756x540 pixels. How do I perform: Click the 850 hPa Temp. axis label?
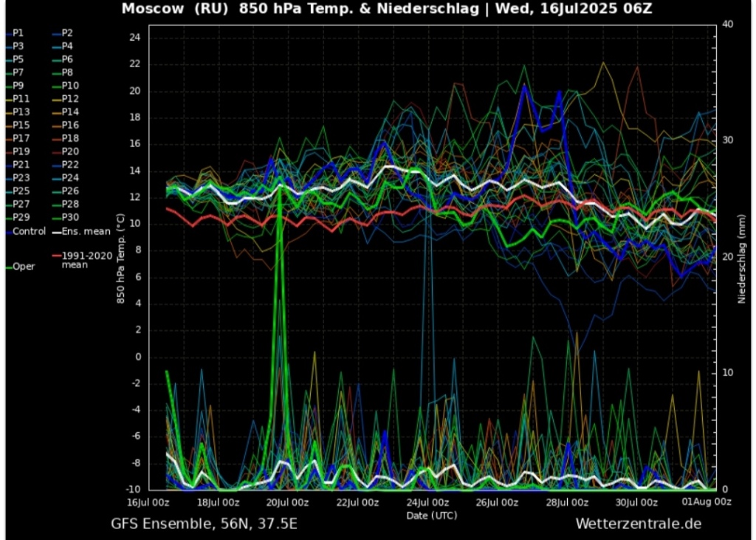pyautogui.click(x=119, y=260)
